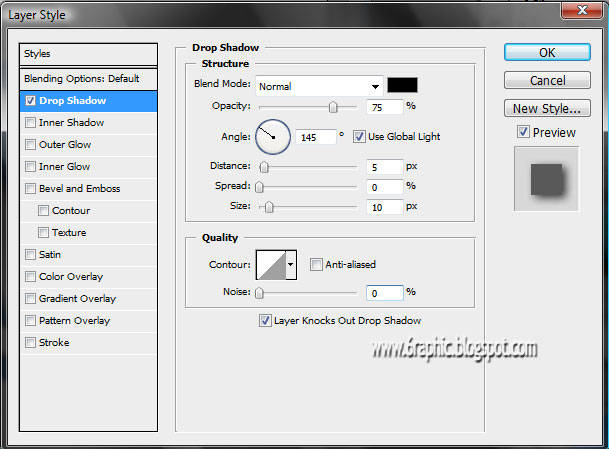Uncheck the Drop Shadow style checkbox

click(x=30, y=101)
